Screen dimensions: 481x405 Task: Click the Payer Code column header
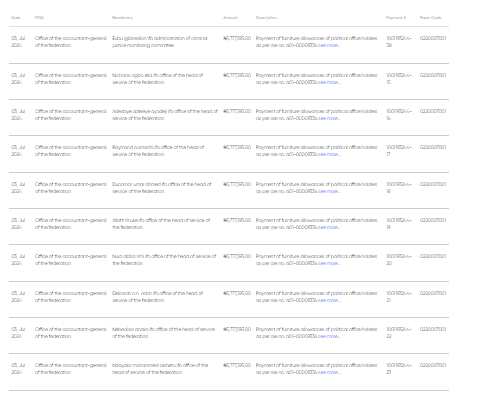(431, 18)
